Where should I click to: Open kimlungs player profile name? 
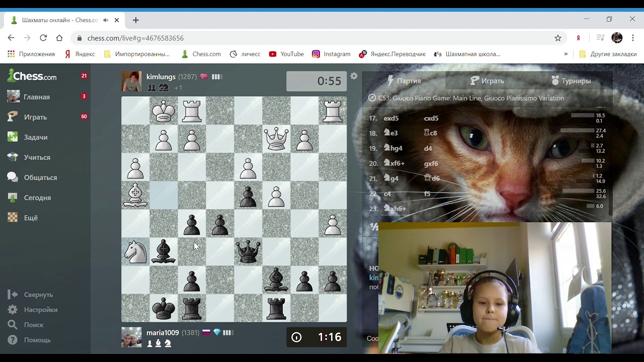point(161,77)
